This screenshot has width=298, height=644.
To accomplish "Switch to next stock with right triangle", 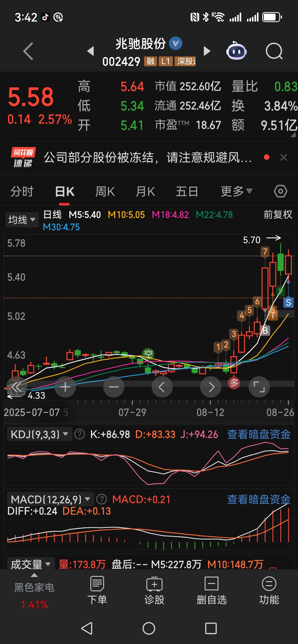I will click(x=207, y=51).
